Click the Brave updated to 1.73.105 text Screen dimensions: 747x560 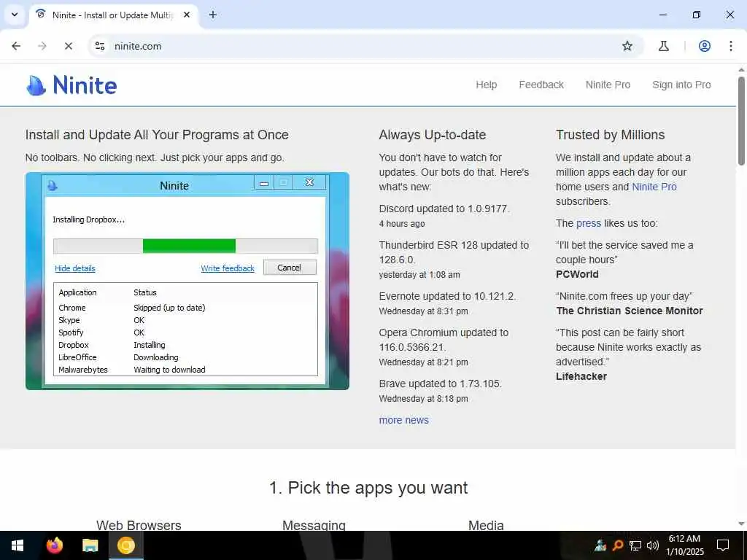click(440, 384)
